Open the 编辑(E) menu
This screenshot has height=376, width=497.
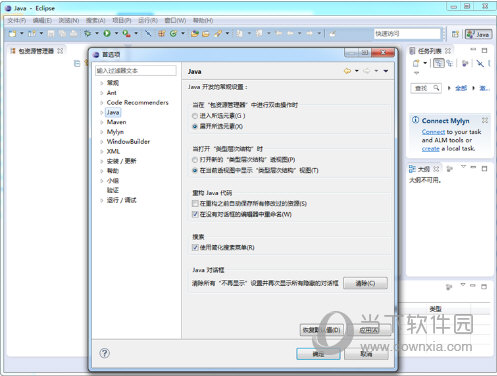pyautogui.click(x=42, y=21)
